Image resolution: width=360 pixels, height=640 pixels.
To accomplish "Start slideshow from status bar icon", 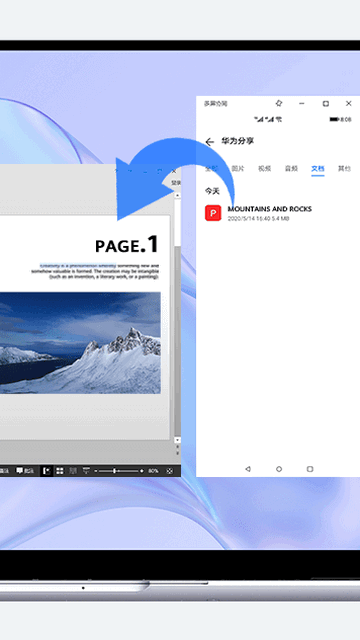I will (86, 471).
